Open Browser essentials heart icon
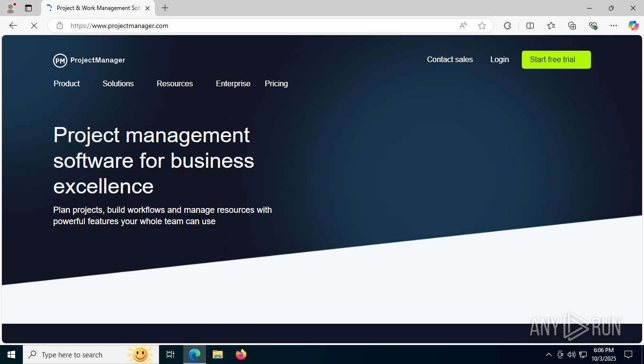The height and width of the screenshot is (364, 644). 593,26
